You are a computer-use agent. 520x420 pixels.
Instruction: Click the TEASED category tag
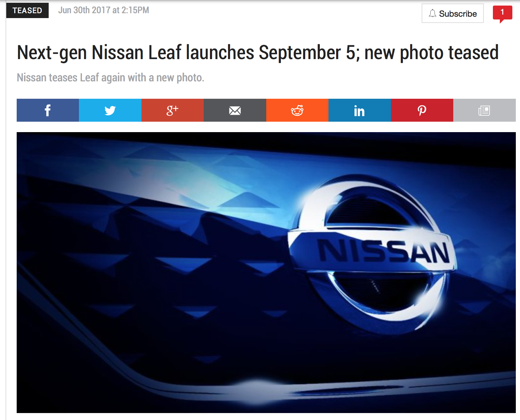(27, 10)
